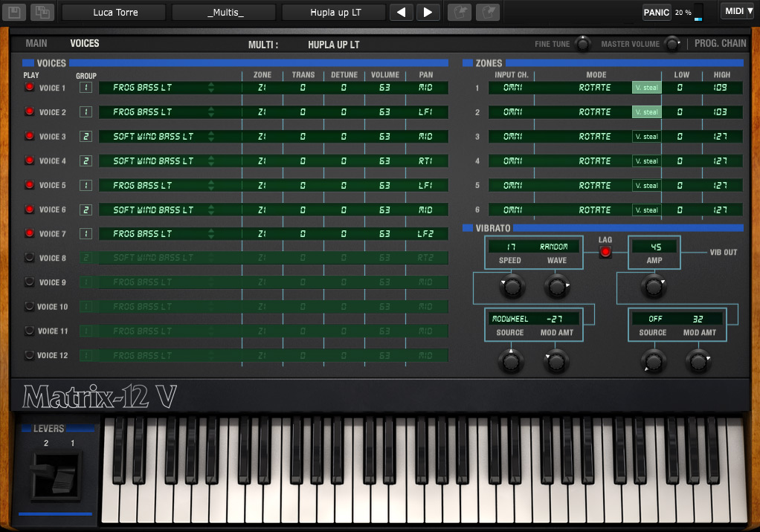Switch to the MAIN tab
The image size is (760, 532).
tap(36, 44)
